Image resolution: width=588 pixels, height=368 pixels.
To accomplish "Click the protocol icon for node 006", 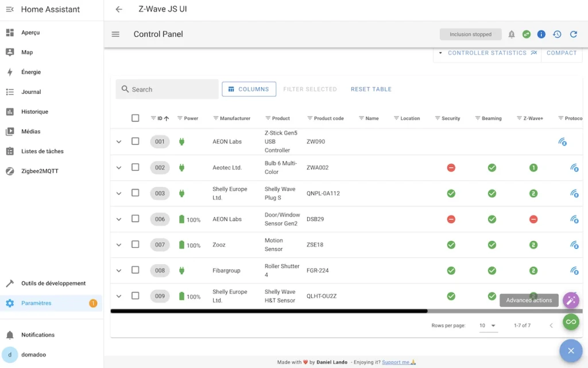I will [x=574, y=219].
